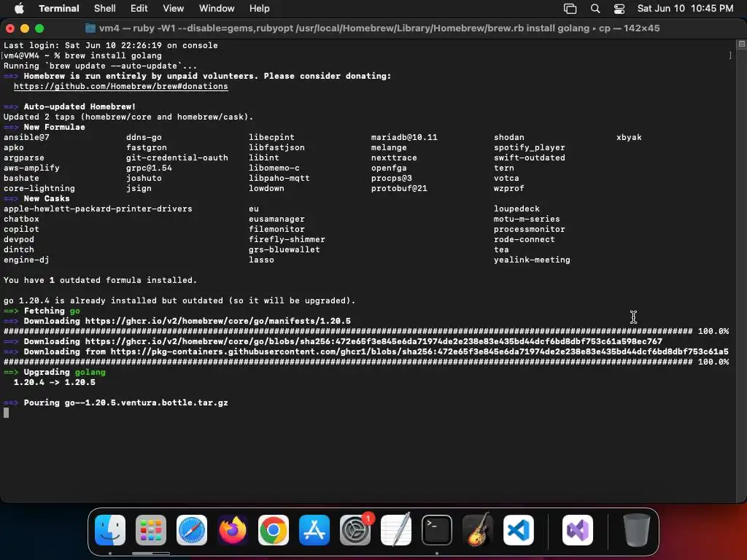Open the Window menu

tap(216, 9)
